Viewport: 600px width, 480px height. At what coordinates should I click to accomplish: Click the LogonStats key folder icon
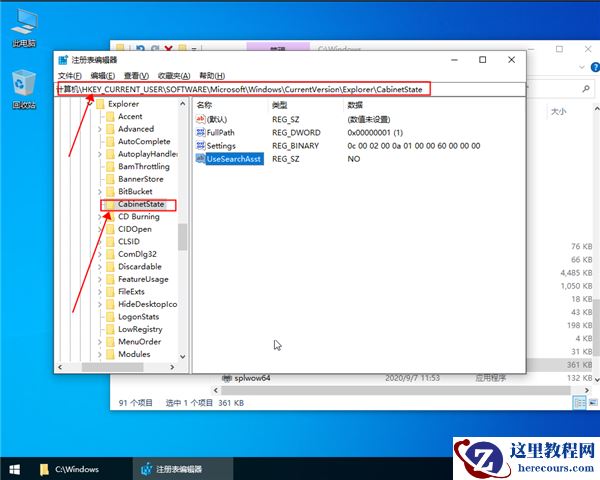tap(110, 317)
